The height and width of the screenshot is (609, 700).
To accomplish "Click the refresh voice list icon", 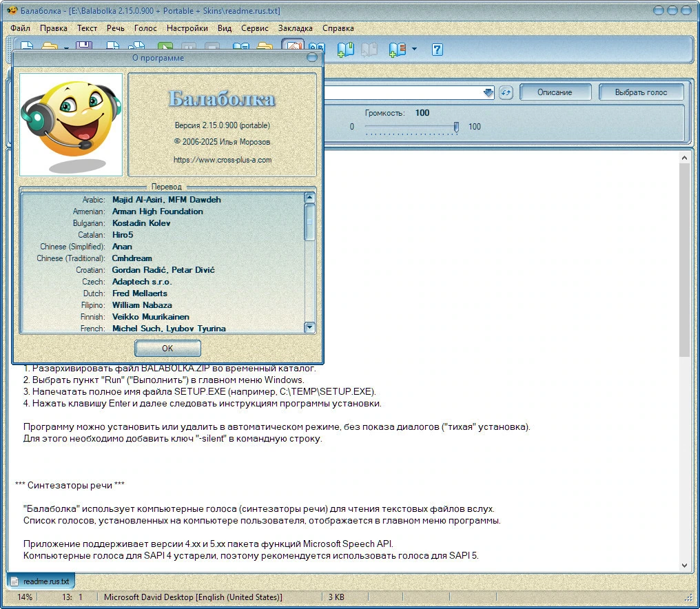I will (x=505, y=92).
